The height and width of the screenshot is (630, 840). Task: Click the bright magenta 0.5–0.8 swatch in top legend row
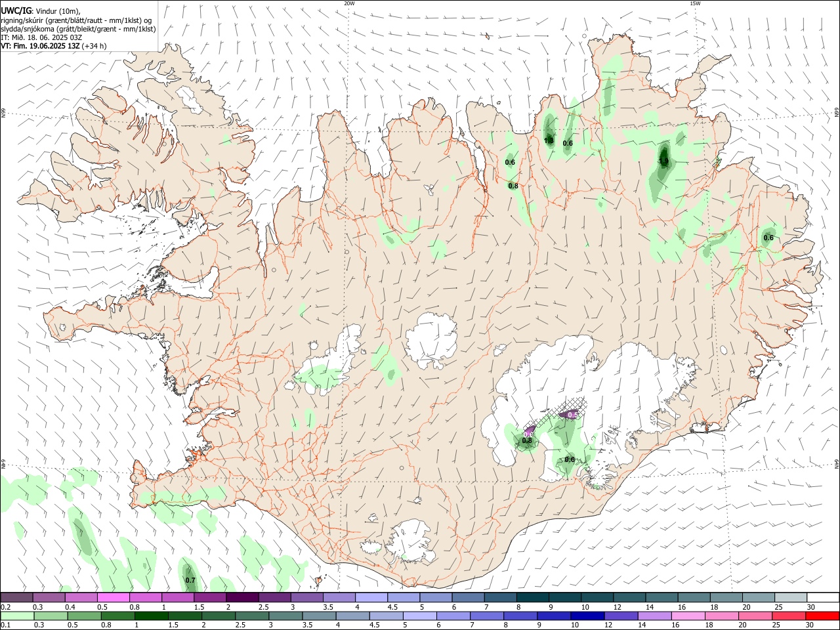[x=114, y=597]
